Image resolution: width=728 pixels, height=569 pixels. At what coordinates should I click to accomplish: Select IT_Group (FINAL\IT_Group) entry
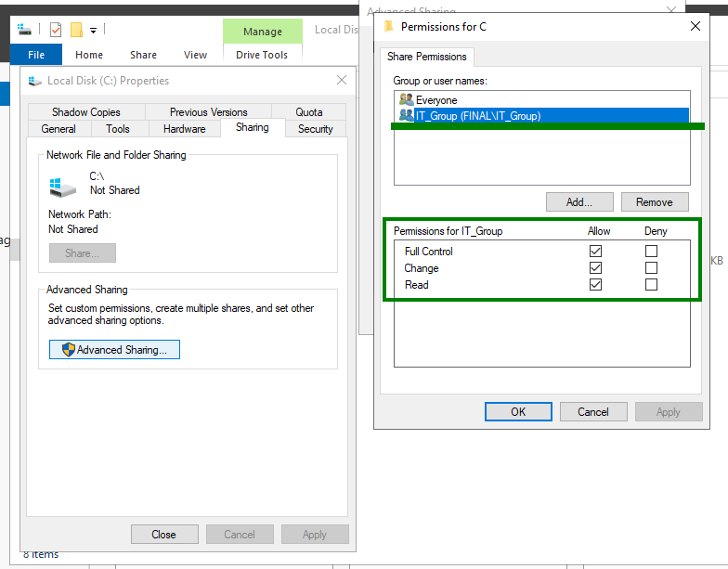542,115
